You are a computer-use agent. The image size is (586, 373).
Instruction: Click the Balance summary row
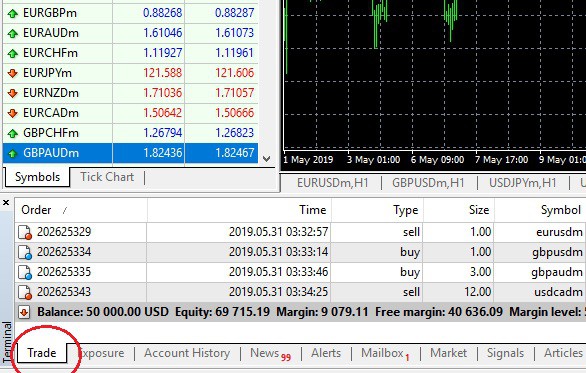point(300,312)
